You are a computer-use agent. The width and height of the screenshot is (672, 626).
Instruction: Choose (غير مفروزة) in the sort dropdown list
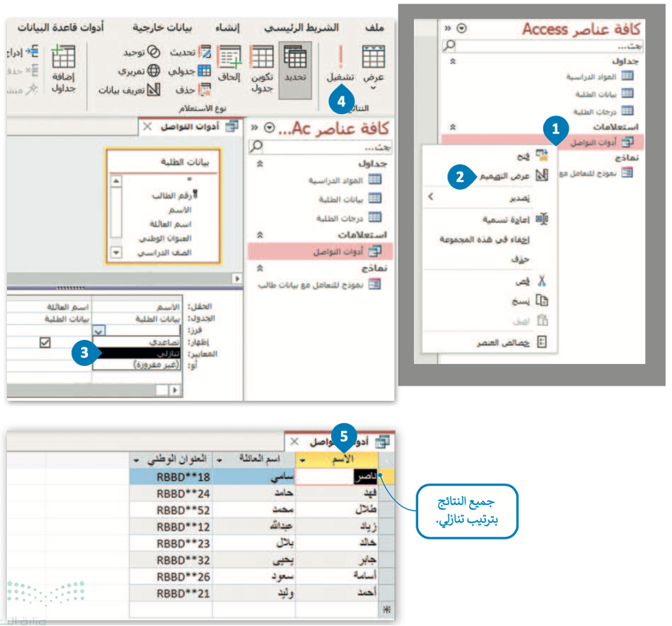click(x=137, y=365)
